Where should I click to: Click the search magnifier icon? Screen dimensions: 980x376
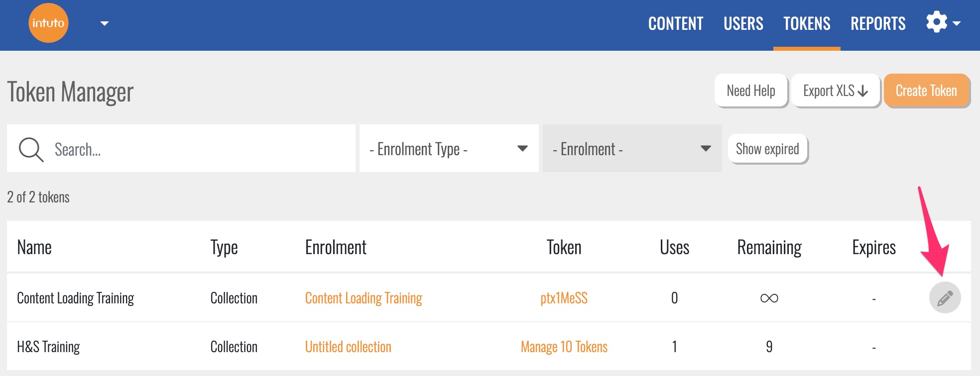coord(31,149)
